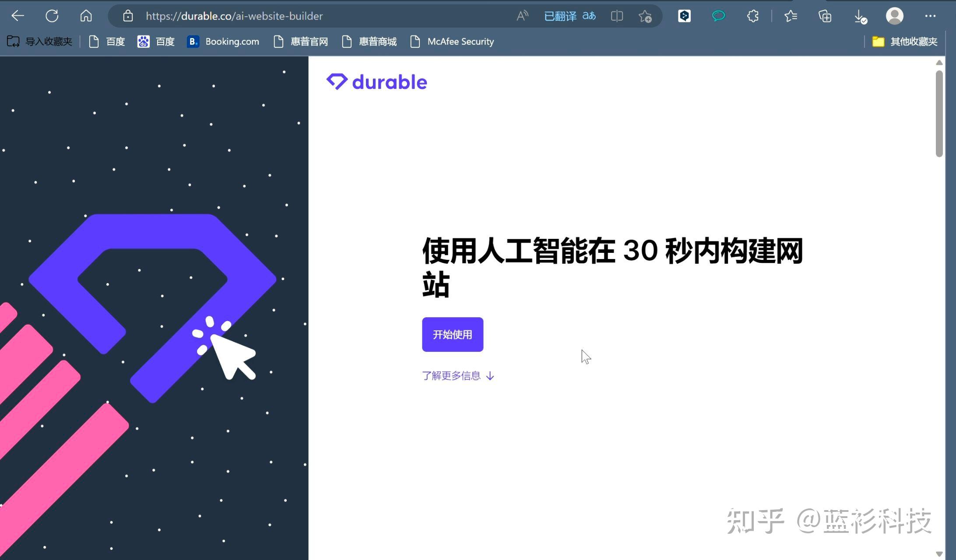Open the browser settings ellipsis menu

tap(930, 16)
